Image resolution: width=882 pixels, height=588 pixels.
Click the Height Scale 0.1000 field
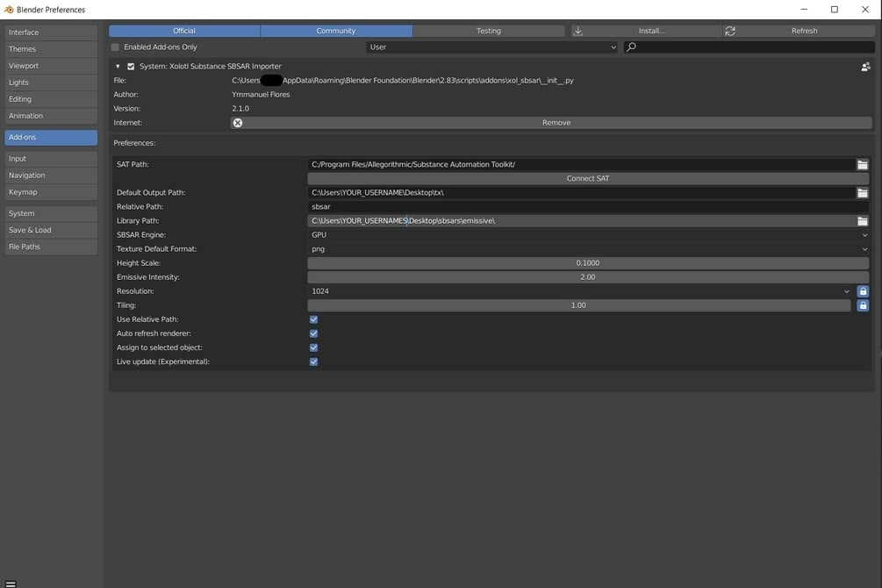pyautogui.click(x=588, y=262)
